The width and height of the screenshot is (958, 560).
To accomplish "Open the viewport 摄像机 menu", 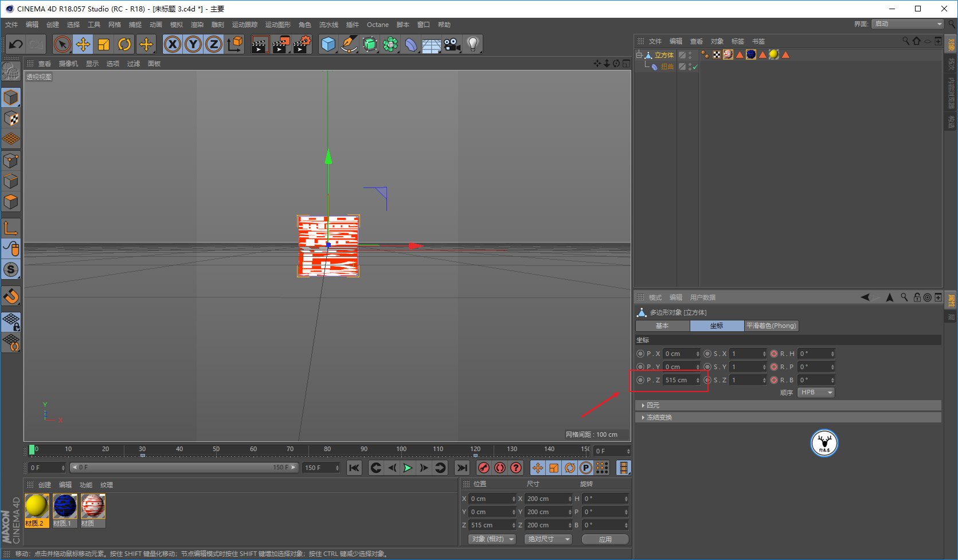I will (68, 64).
